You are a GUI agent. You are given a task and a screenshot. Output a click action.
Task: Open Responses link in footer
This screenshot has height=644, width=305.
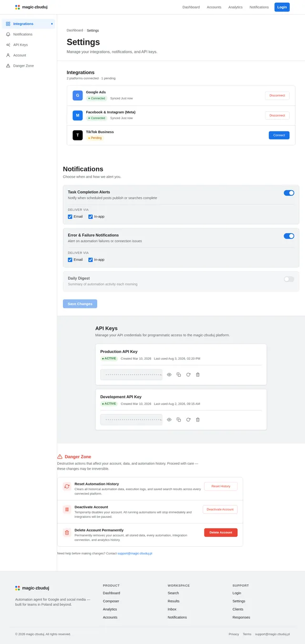(241, 617)
